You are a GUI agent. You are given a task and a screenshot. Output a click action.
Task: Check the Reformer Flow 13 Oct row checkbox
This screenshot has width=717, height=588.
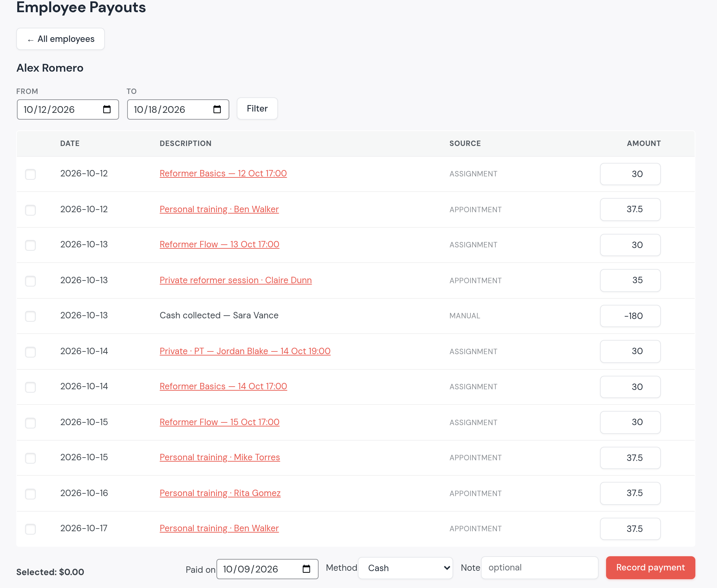[30, 245]
